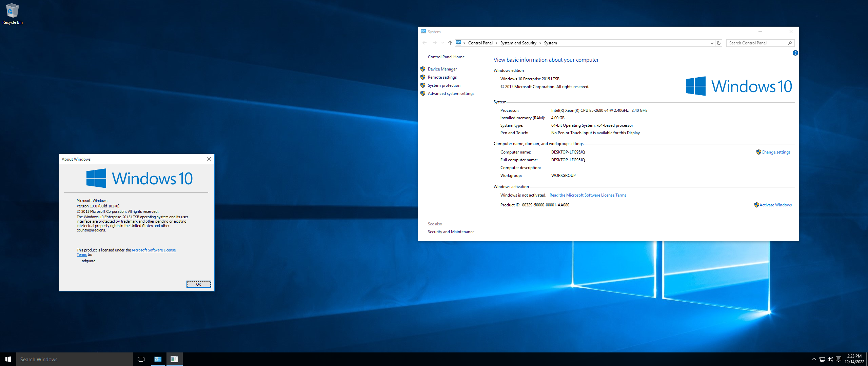
Task: Minimize the System window
Action: pyautogui.click(x=760, y=32)
